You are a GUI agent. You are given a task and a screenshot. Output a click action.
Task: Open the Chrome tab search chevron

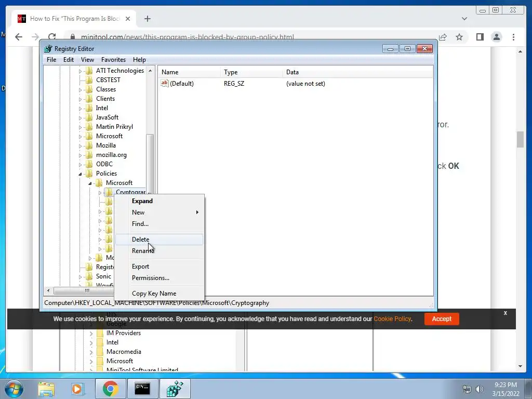pos(464,19)
